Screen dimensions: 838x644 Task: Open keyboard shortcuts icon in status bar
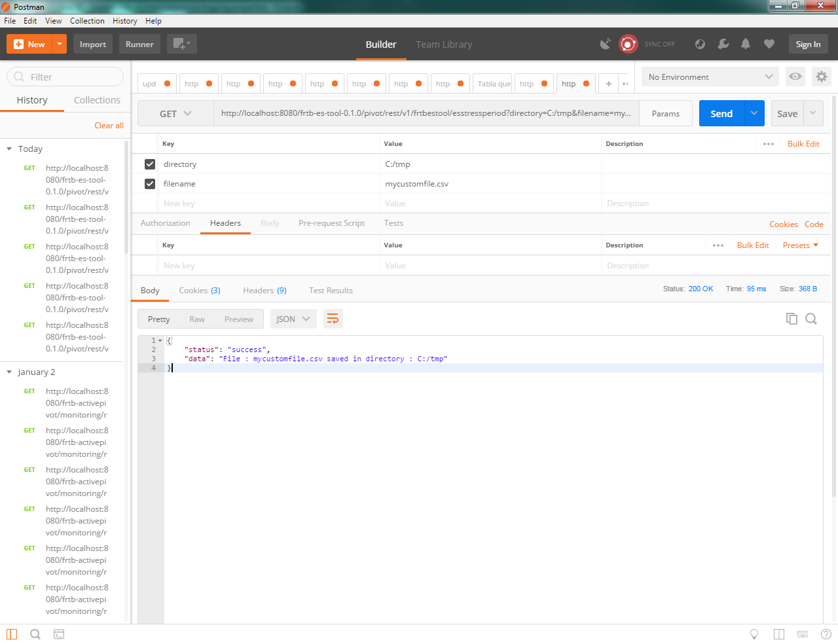(x=803, y=634)
